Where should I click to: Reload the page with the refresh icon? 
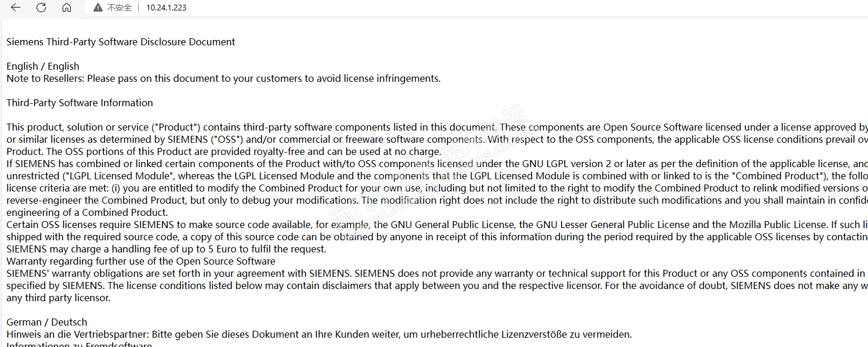41,8
